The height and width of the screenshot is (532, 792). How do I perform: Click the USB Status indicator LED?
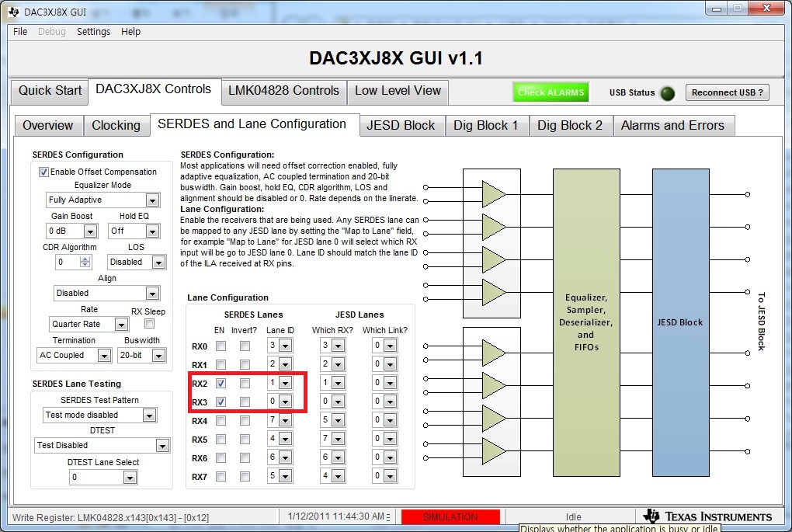point(667,93)
